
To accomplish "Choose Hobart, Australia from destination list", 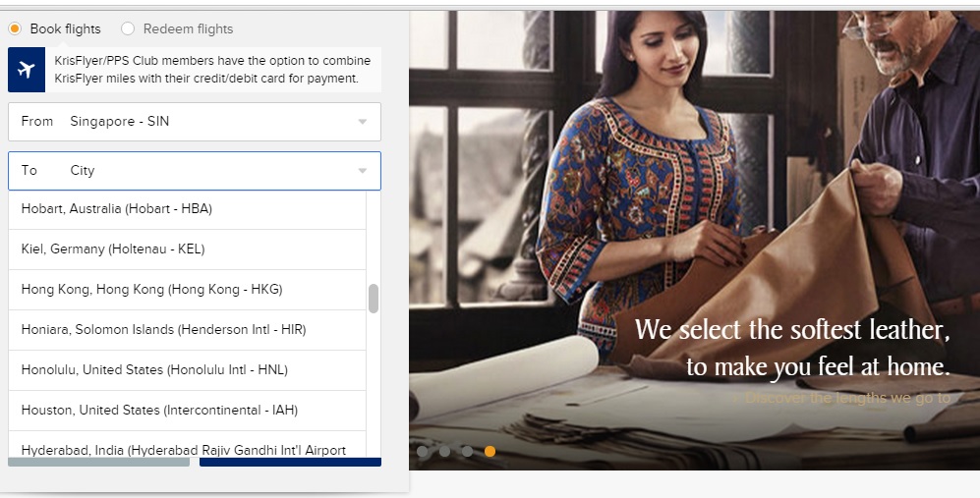I will click(x=187, y=208).
